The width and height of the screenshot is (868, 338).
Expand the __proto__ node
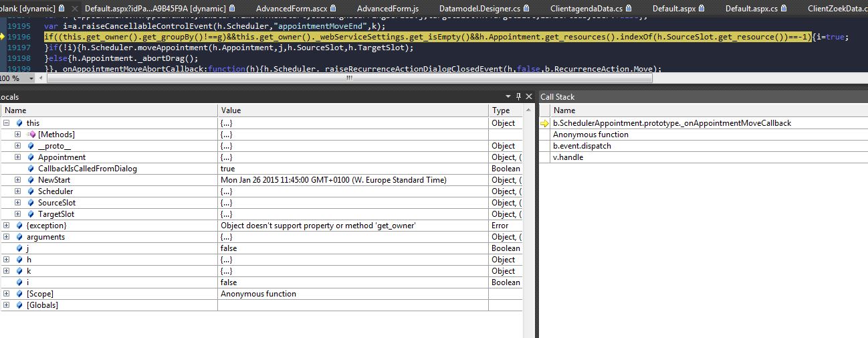(x=17, y=146)
